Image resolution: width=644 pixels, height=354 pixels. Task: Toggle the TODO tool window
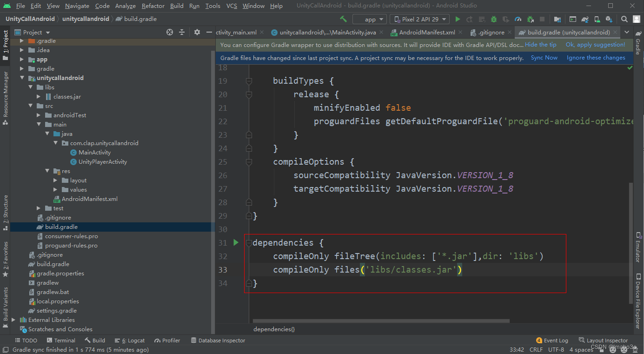coord(27,341)
